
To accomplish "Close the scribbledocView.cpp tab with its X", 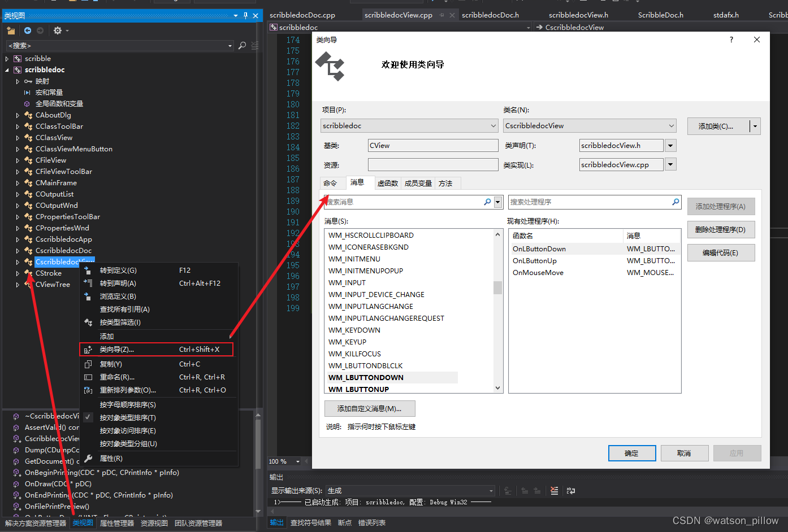I will click(452, 15).
